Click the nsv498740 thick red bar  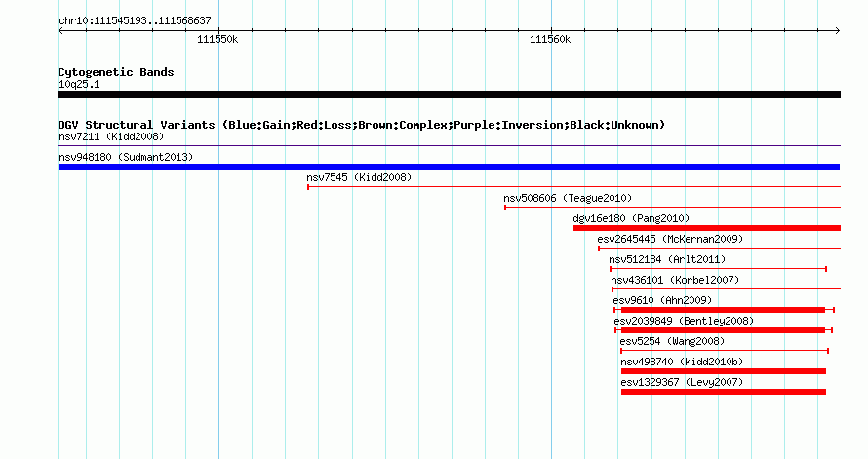pyautogui.click(x=724, y=371)
